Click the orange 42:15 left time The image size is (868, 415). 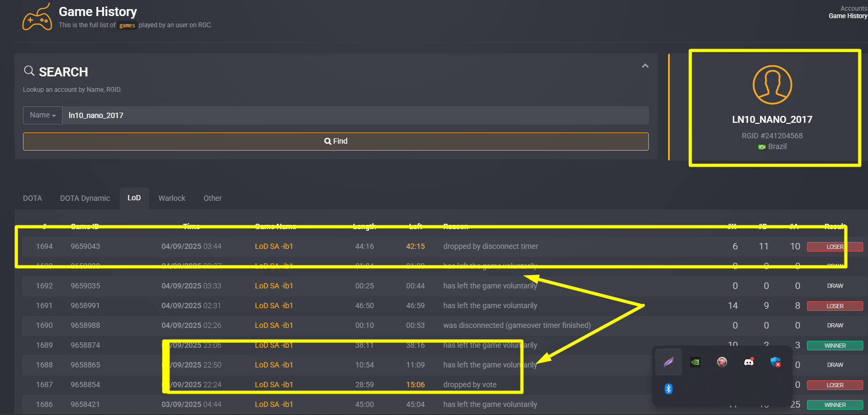pos(415,246)
